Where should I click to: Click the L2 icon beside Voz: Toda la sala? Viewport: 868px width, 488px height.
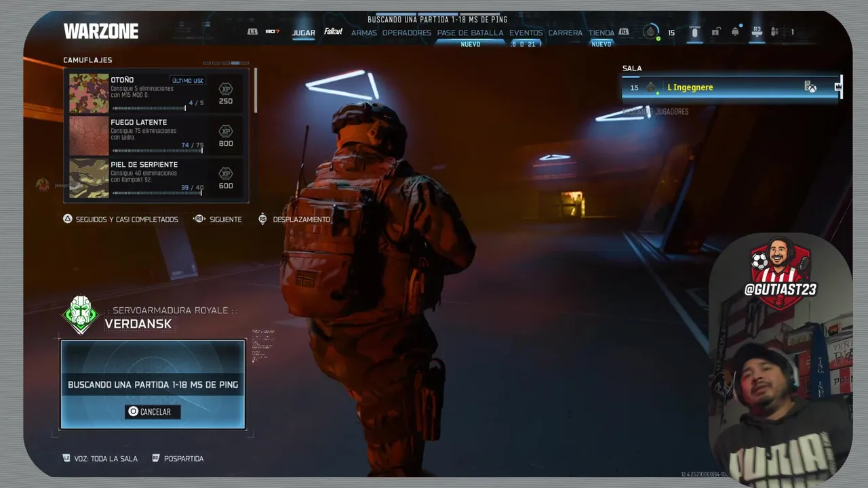pyautogui.click(x=66, y=458)
